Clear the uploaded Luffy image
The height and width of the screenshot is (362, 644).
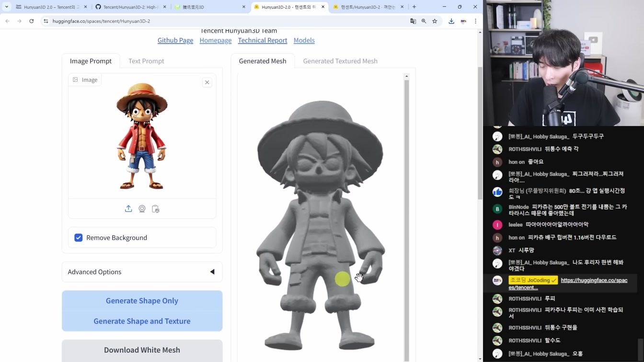(x=207, y=82)
